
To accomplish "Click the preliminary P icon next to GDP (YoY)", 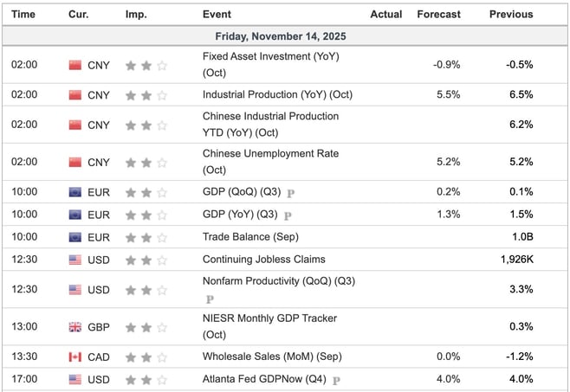I will [288, 215].
